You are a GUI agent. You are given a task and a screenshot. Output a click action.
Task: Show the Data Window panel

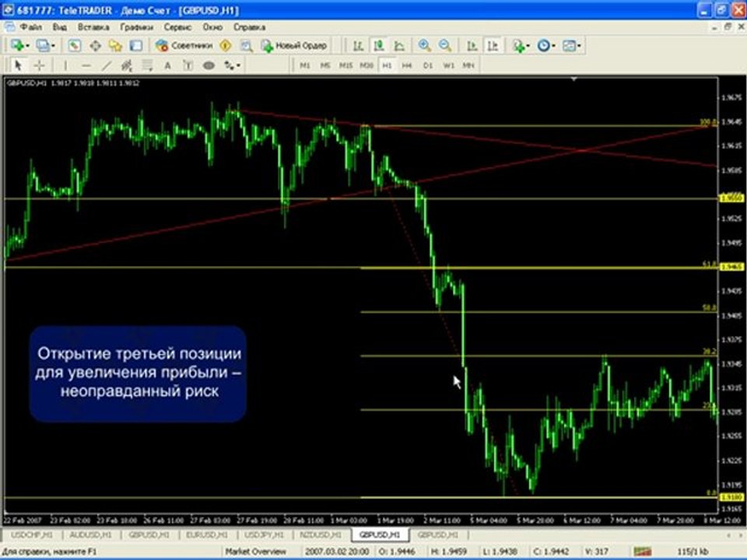(95, 46)
